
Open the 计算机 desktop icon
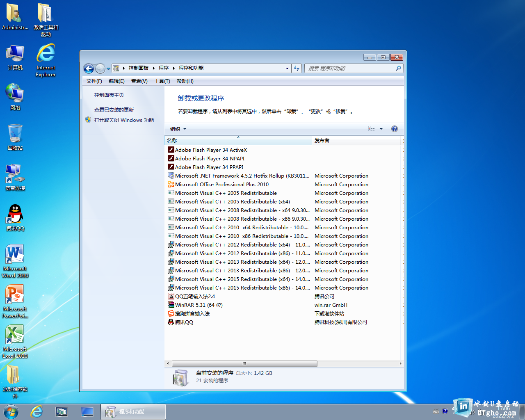tap(15, 58)
